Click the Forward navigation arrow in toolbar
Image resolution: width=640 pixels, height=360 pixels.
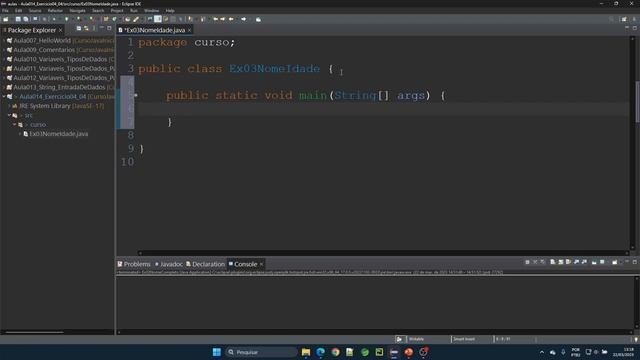[244, 19]
